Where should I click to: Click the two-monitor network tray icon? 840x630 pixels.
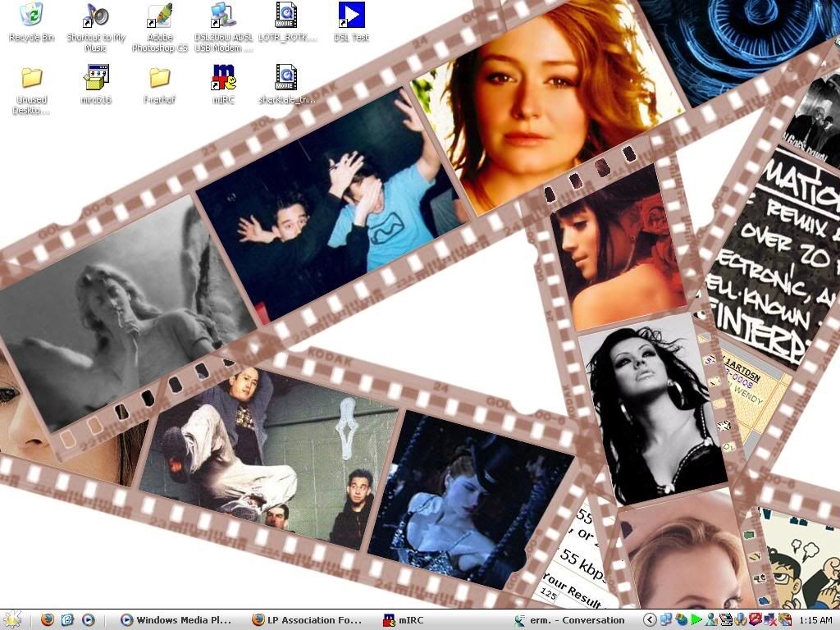point(666,620)
